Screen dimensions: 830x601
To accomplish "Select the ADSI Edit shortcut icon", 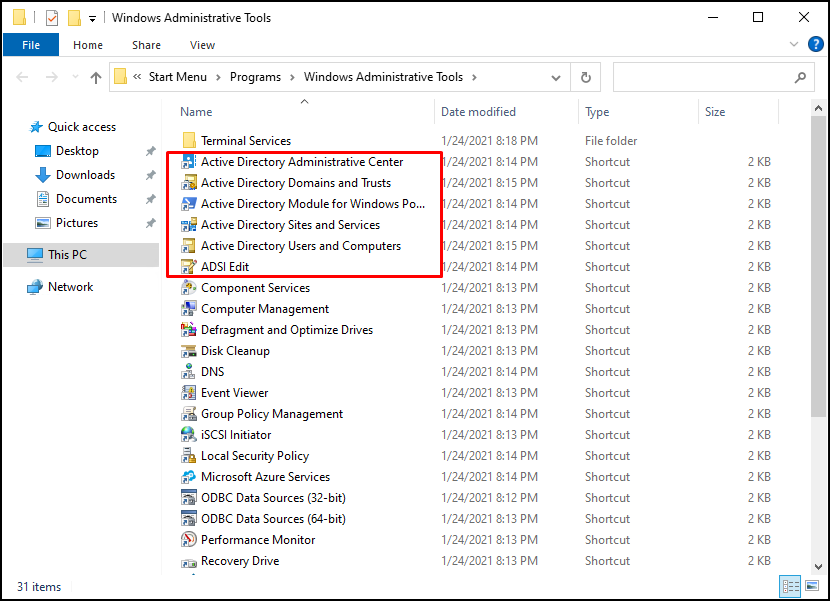I will tap(188, 267).
